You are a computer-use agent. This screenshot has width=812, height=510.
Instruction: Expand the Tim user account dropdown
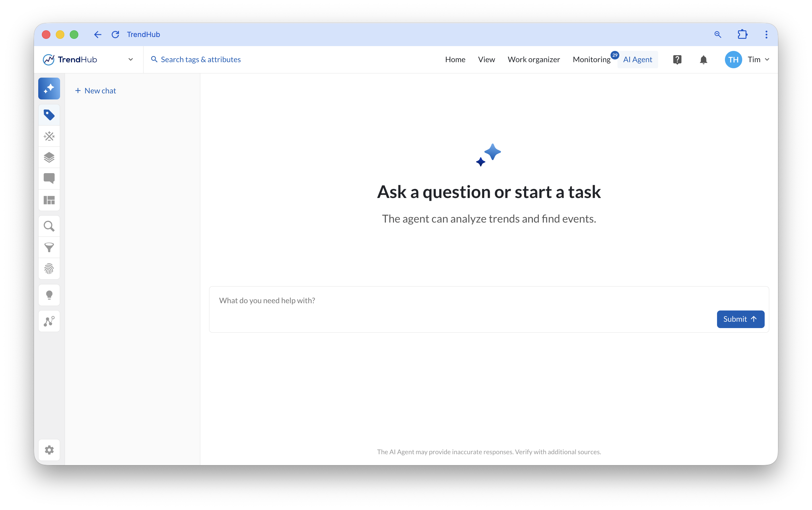coord(758,60)
